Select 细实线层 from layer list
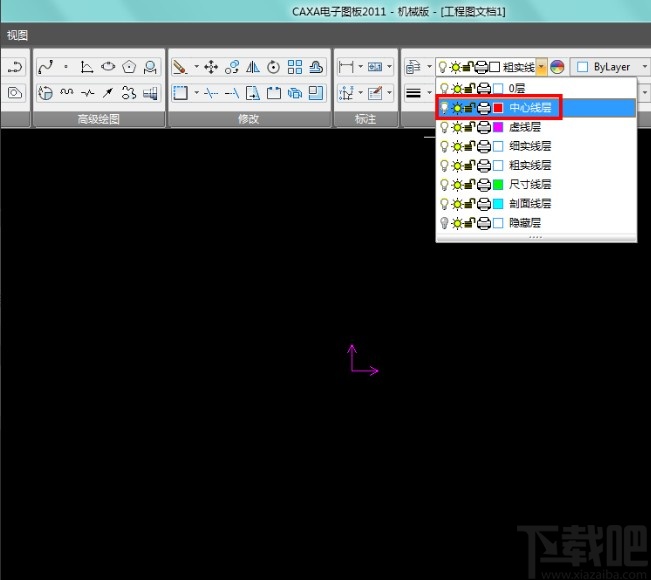Viewport: 651px width, 580px height. coord(536,146)
